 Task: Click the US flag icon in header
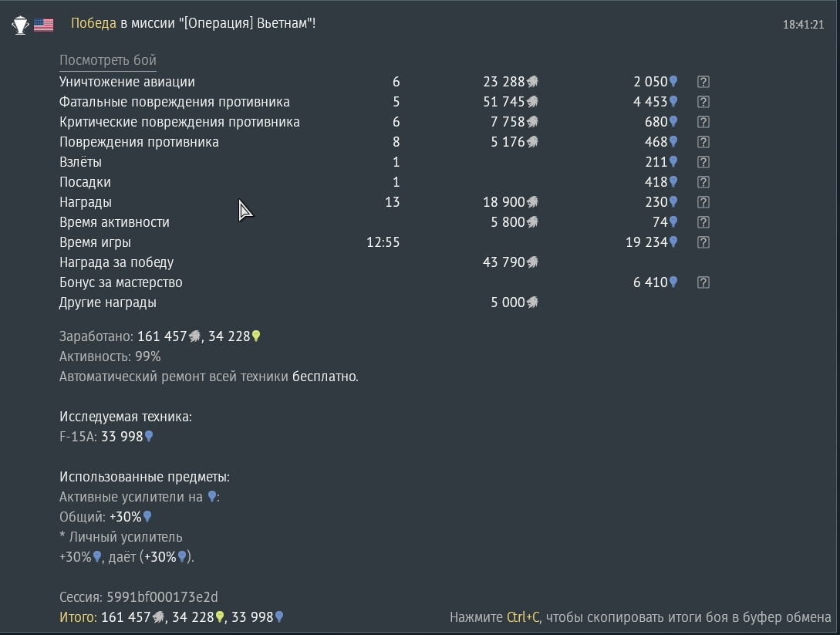(44, 25)
